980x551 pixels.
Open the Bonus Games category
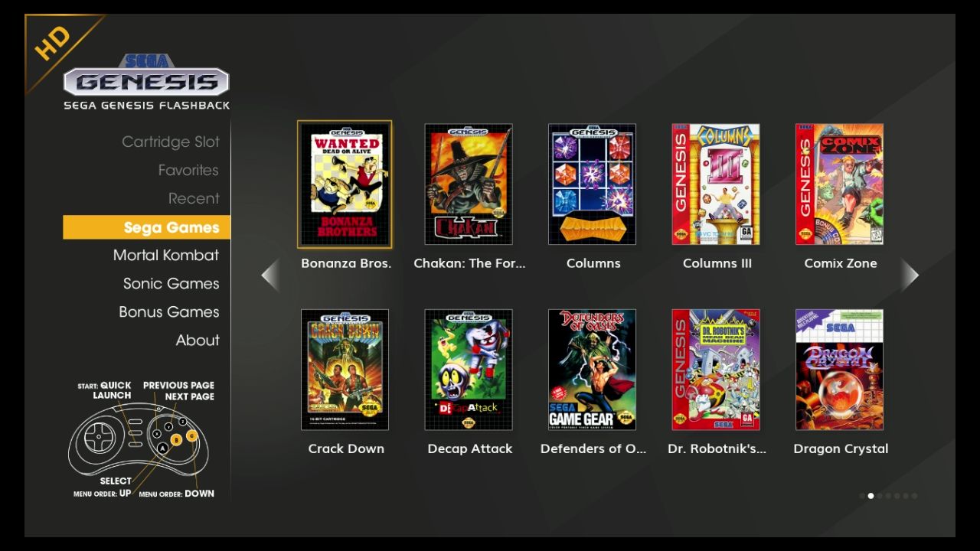pos(169,311)
